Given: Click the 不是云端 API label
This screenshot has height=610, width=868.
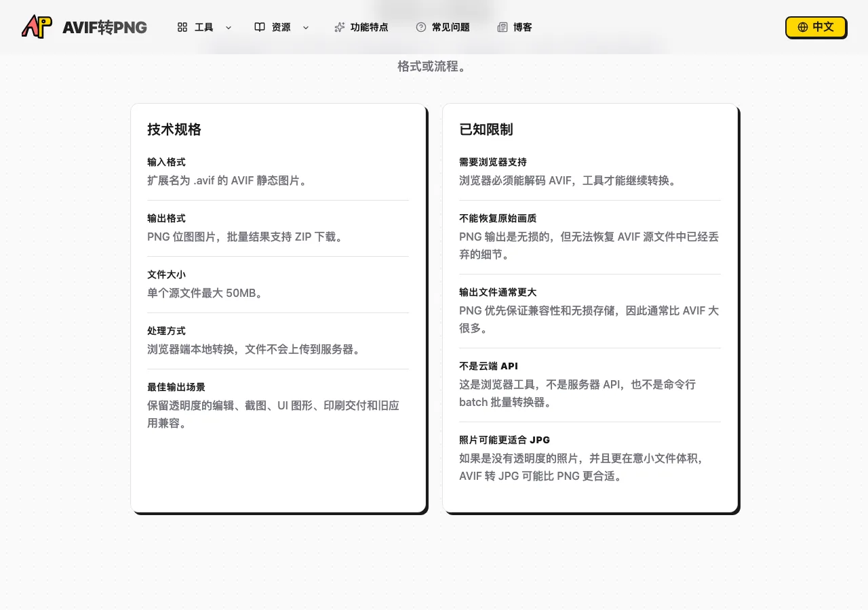Looking at the screenshot, I should [x=488, y=366].
